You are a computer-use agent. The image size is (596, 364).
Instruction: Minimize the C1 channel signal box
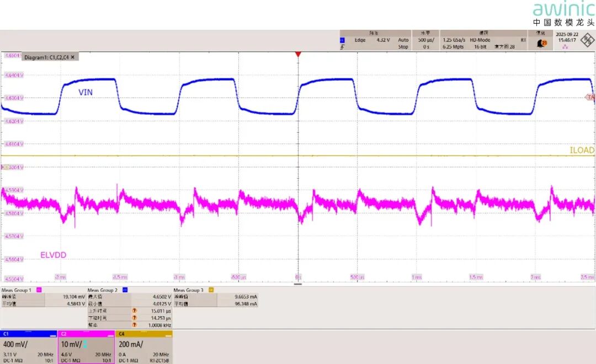pyautogui.click(x=52, y=335)
